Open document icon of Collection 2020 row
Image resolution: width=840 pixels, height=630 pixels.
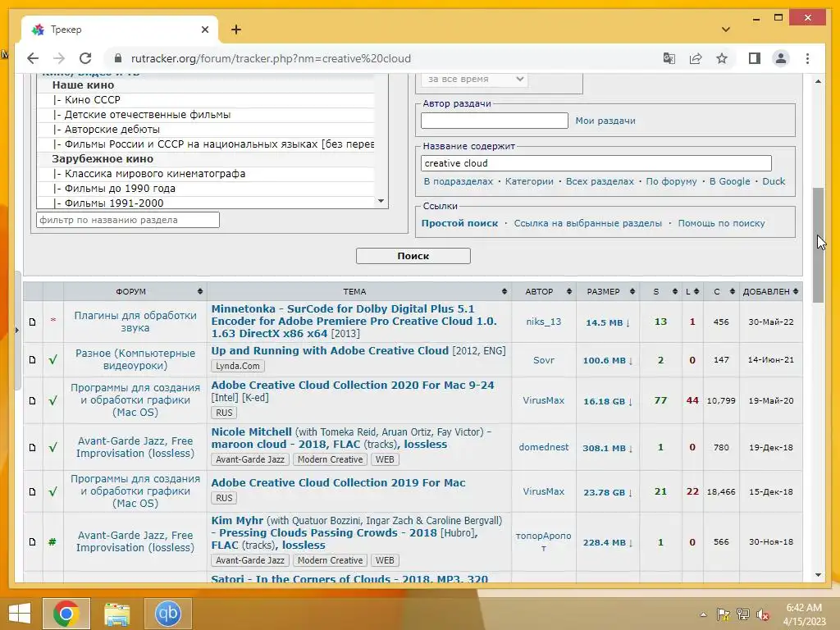click(x=33, y=400)
